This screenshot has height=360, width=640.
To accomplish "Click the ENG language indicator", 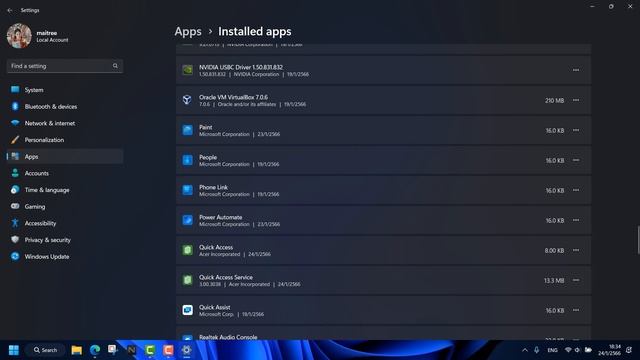I will pyautogui.click(x=552, y=350).
